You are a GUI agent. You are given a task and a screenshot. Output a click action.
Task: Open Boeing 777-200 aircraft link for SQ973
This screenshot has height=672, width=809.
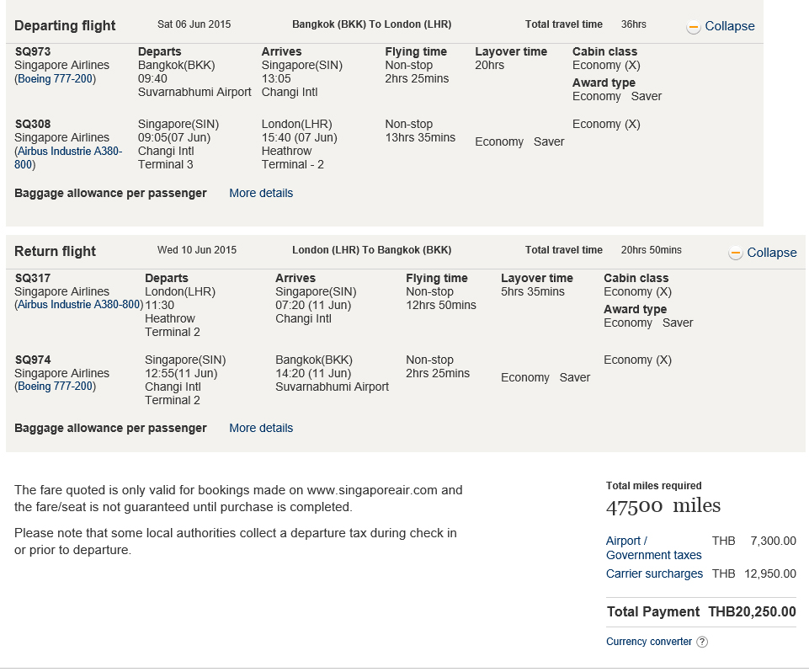(x=57, y=79)
